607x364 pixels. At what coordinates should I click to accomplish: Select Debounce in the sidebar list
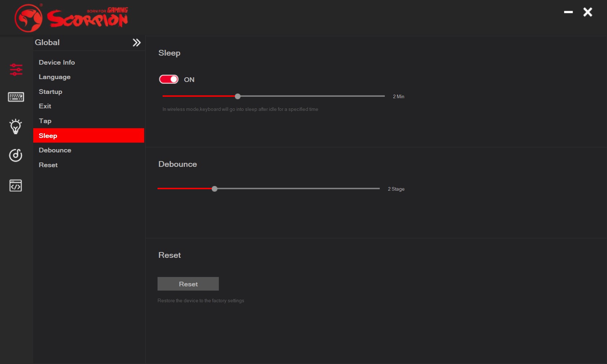[x=55, y=150]
